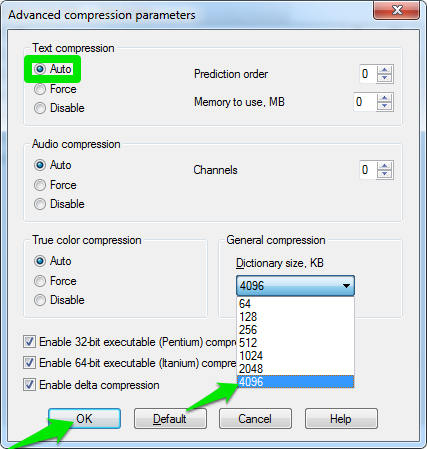This screenshot has width=427, height=449.
Task: Pick 512 in the dictionary list
Action: [x=295, y=343]
